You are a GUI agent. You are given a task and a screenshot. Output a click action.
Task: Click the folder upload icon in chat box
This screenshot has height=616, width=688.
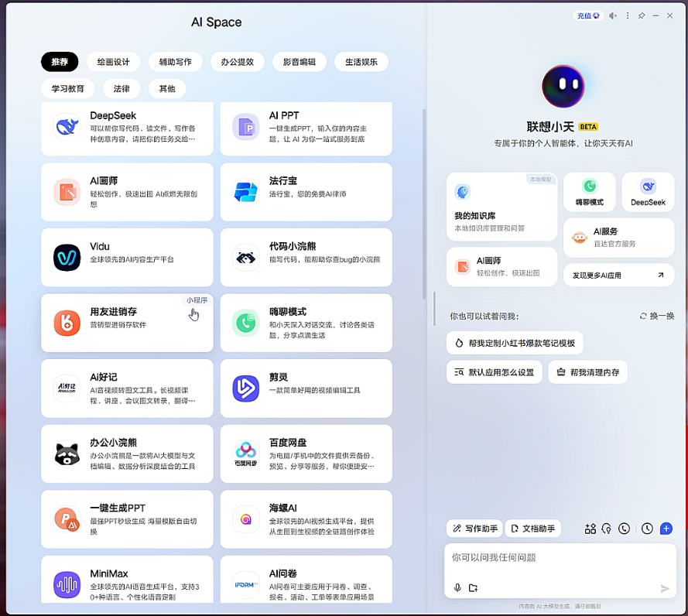pos(473,588)
